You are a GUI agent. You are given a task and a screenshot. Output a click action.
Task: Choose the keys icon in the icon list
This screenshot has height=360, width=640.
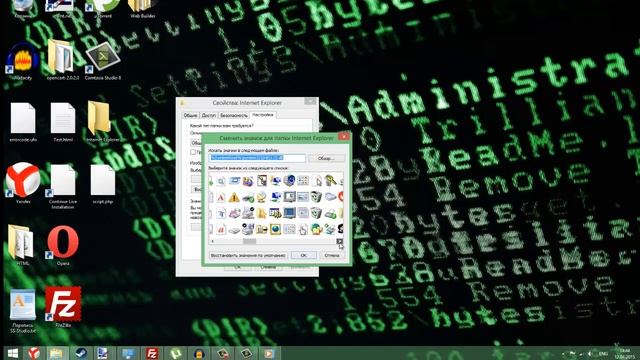(x=330, y=181)
